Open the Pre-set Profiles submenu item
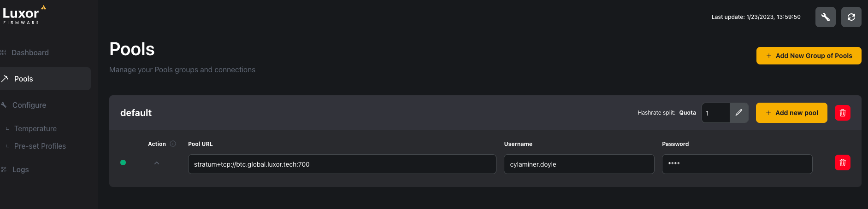The width and height of the screenshot is (868, 209). coord(40,146)
